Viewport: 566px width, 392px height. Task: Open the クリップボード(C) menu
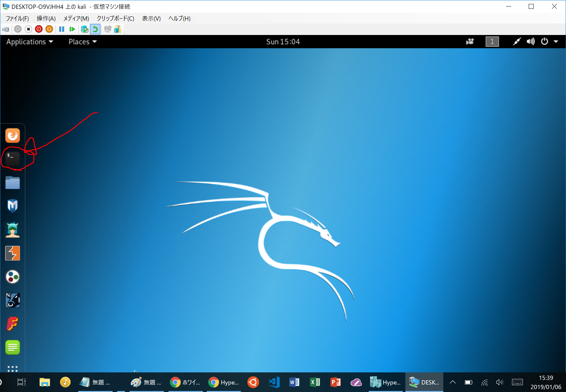(x=115, y=19)
